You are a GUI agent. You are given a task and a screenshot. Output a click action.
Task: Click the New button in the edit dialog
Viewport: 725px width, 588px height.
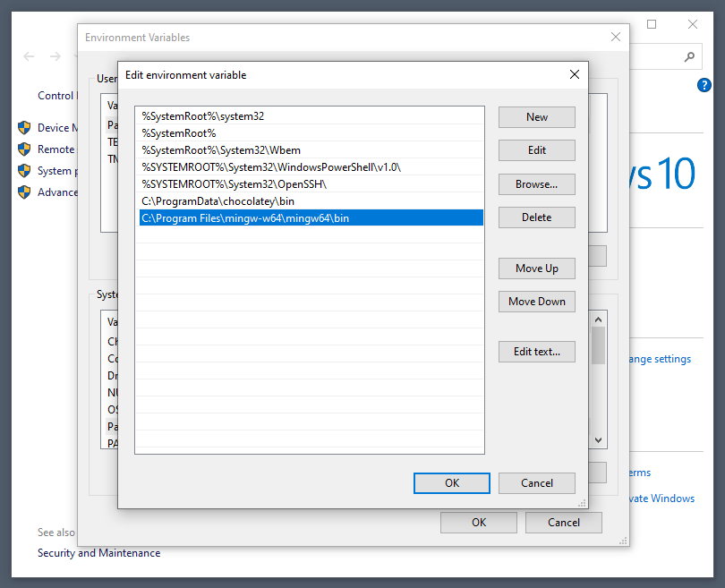pos(536,117)
